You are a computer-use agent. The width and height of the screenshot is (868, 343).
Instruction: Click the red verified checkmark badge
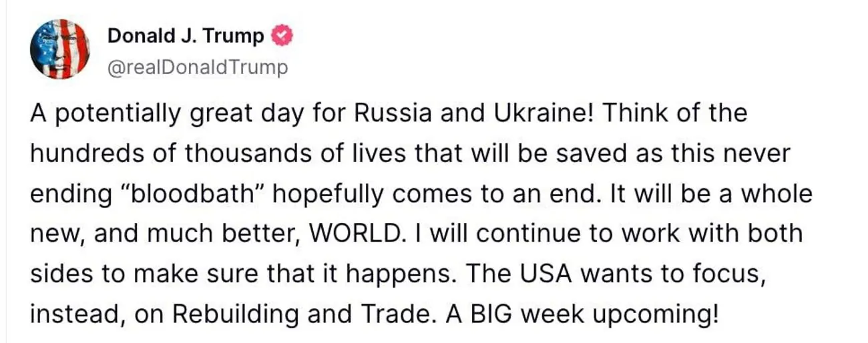[282, 37]
